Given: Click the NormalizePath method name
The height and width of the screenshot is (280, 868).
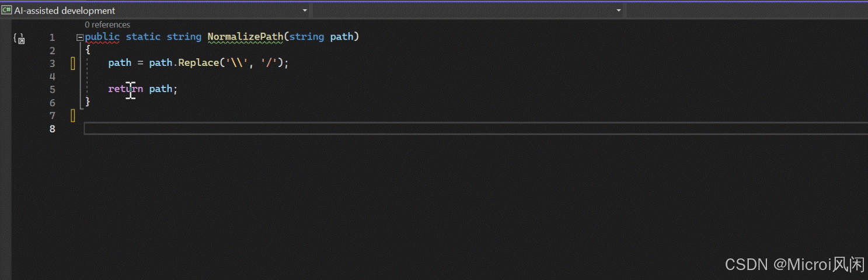Looking at the screenshot, I should [x=245, y=37].
